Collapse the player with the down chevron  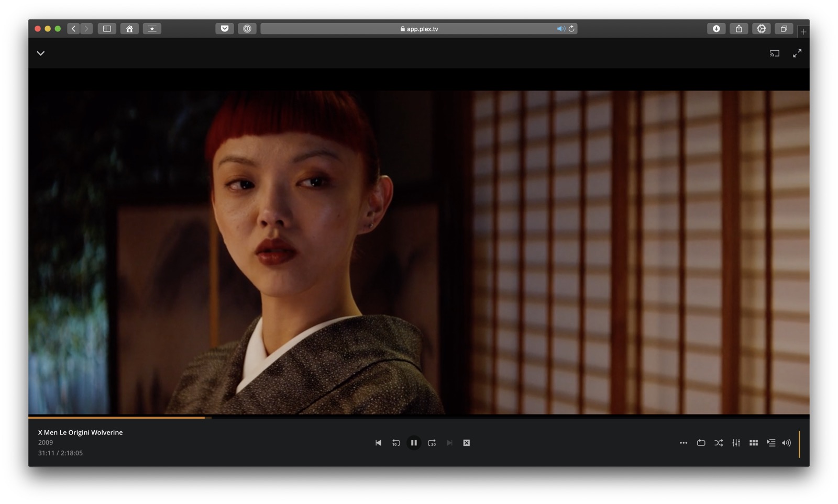pos(41,53)
